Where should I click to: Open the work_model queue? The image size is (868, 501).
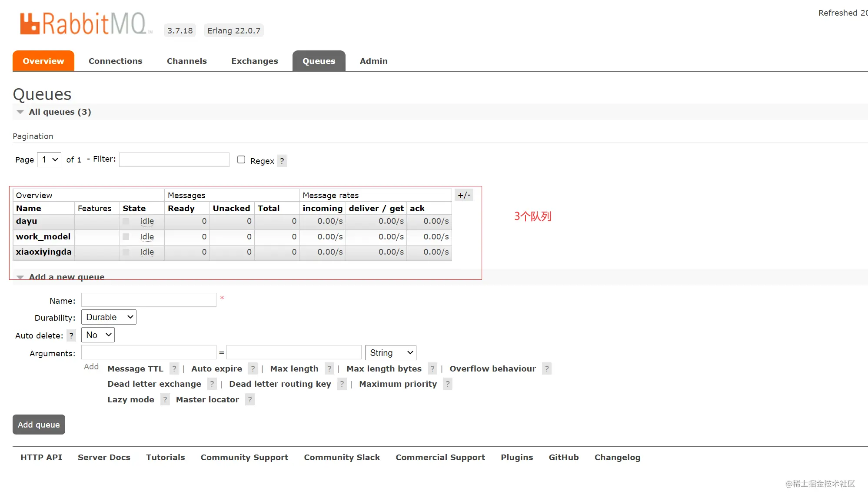43,237
